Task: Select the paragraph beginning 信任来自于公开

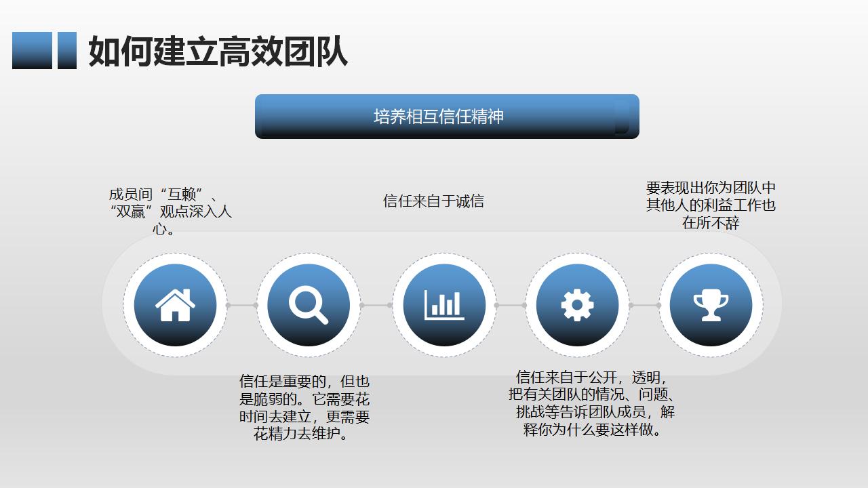Action: (592, 403)
